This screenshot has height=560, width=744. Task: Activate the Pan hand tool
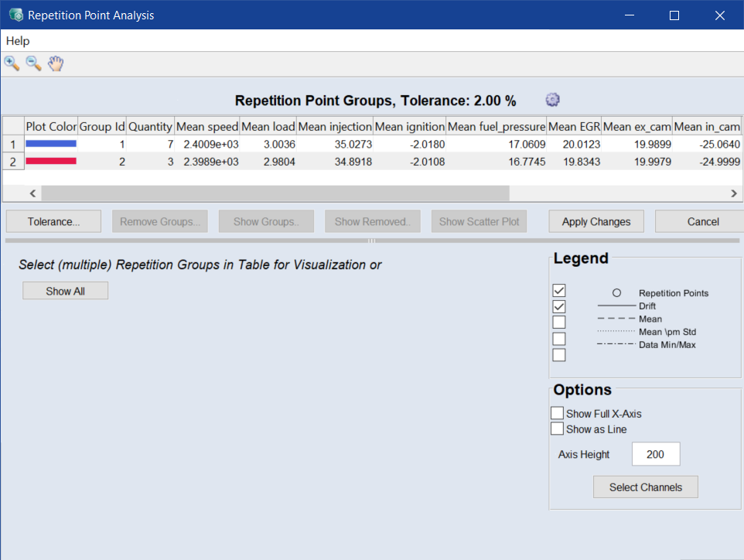[55, 63]
